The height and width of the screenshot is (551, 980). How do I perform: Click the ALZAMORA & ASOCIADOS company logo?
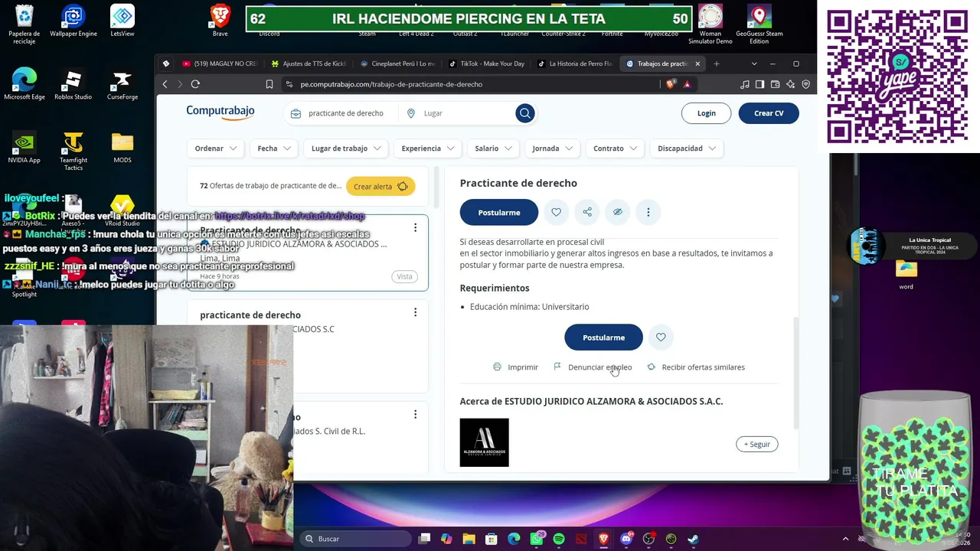[484, 442]
